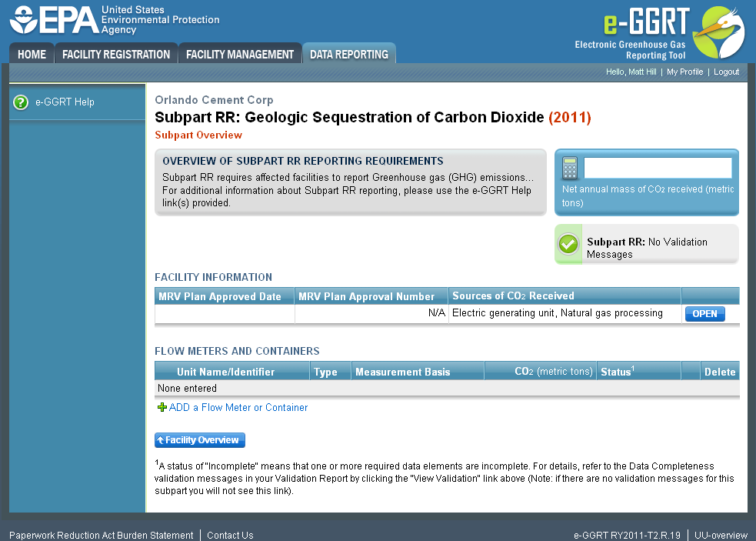This screenshot has height=541, width=756.
Task: Click the EPA logo emblem
Action: [x=24, y=19]
